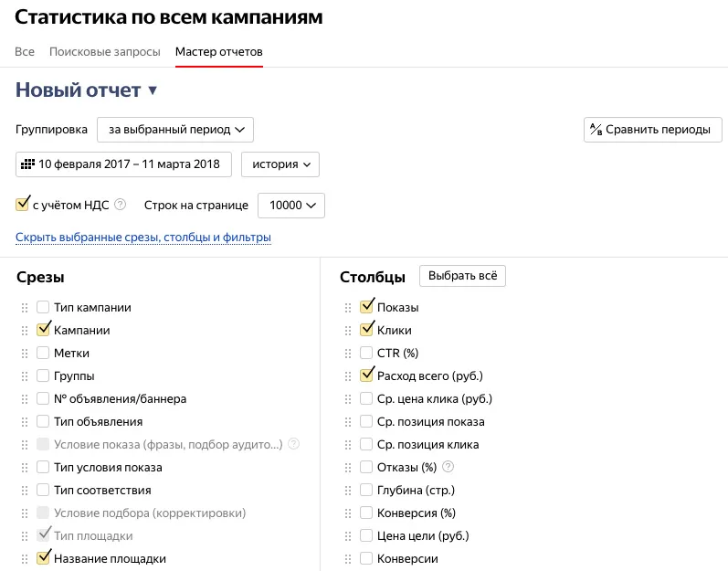Open the история dropdown

click(280, 164)
